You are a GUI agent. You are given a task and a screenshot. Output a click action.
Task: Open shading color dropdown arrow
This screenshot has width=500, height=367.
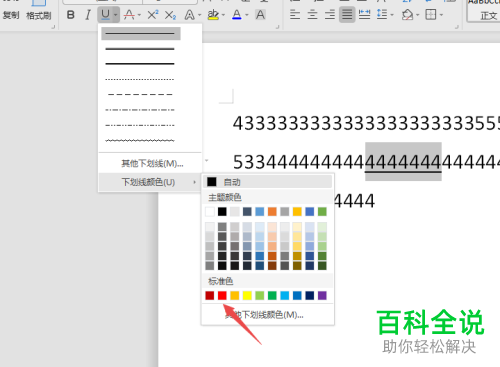[418, 15]
